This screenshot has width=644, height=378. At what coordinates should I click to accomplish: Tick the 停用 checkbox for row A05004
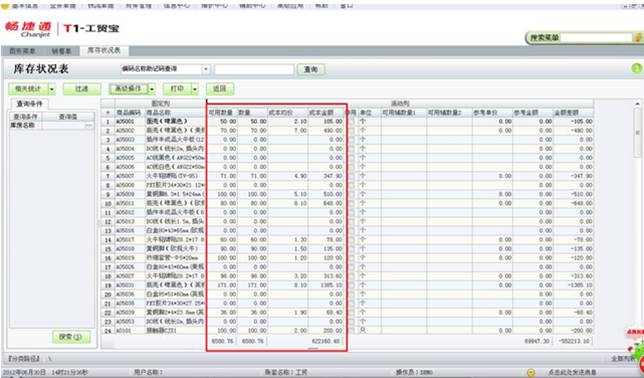tap(351, 149)
